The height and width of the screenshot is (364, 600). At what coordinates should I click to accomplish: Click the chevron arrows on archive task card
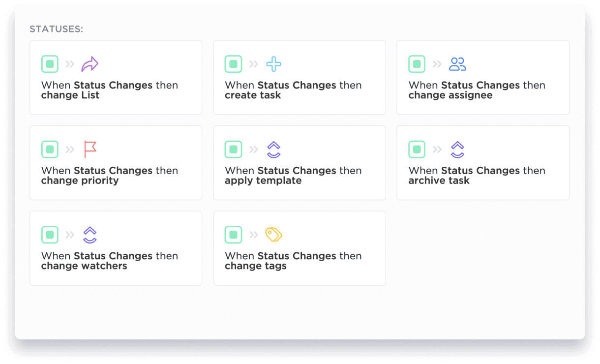click(437, 149)
